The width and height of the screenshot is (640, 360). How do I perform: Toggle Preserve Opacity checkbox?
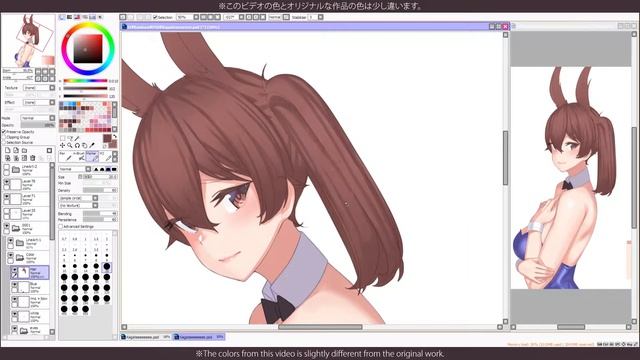[x=4, y=132]
